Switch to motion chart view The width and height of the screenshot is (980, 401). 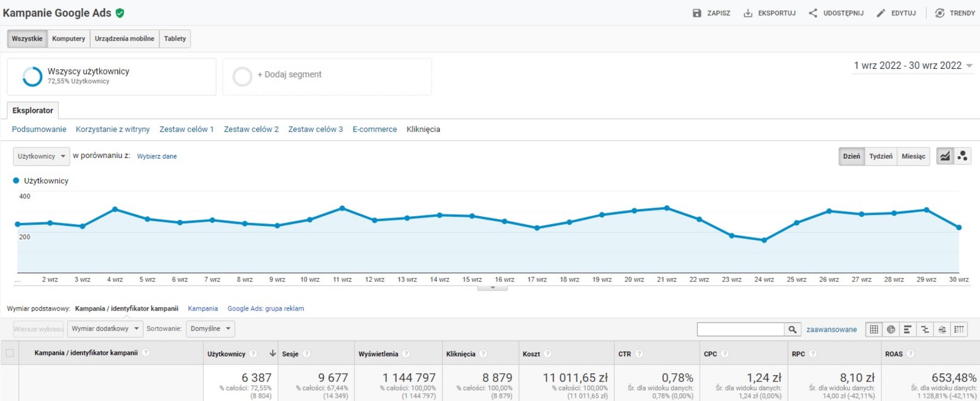[x=963, y=156]
